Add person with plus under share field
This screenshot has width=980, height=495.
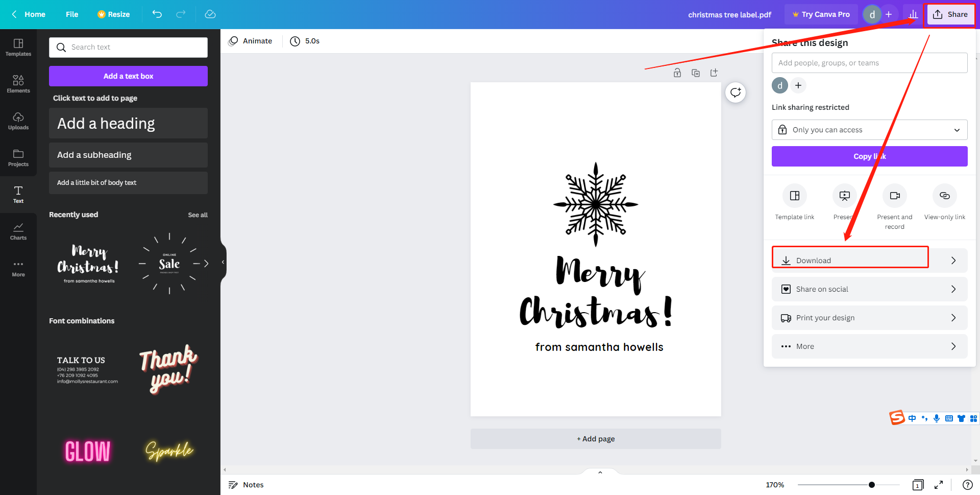[x=798, y=85]
